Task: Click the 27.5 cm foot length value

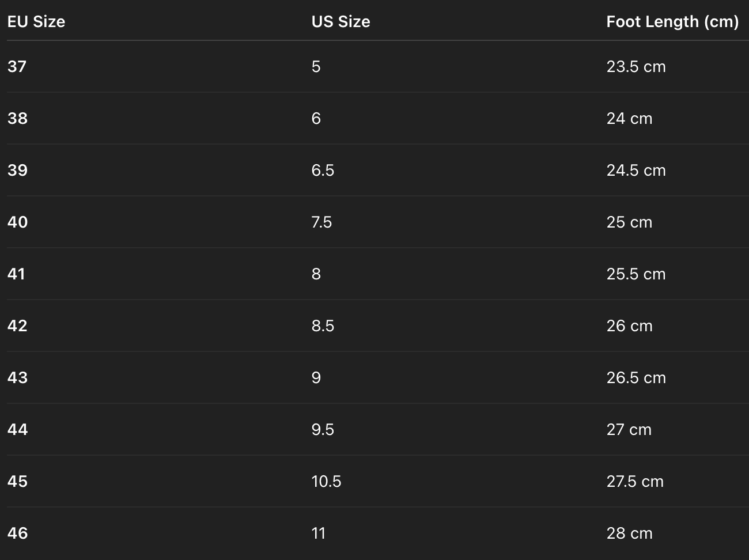Action: (x=634, y=482)
